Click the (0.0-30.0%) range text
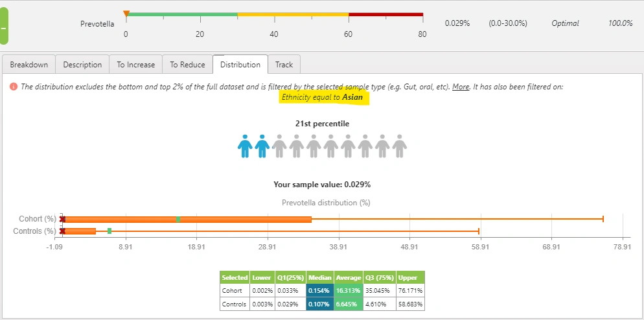This screenshot has height=320, width=644. click(x=508, y=23)
